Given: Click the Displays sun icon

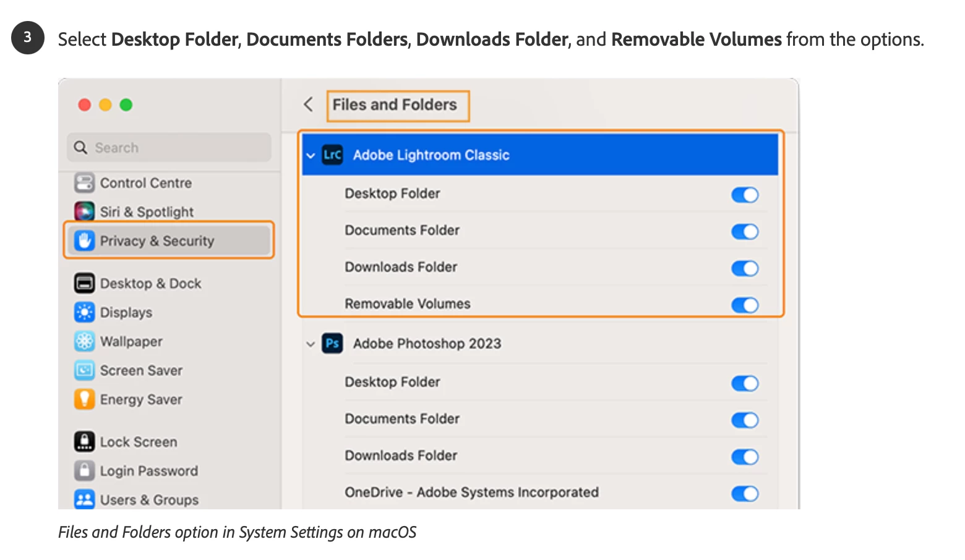Looking at the screenshot, I should [84, 312].
